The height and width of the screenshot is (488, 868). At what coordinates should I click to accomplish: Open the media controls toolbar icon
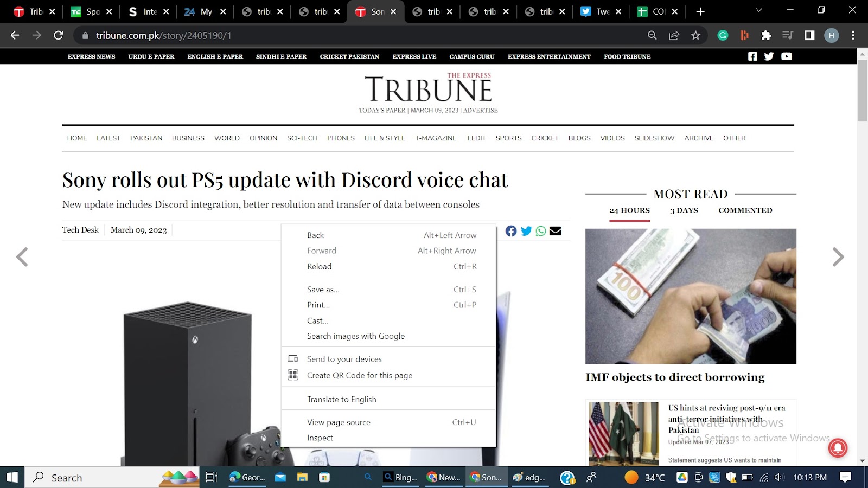[x=788, y=35]
